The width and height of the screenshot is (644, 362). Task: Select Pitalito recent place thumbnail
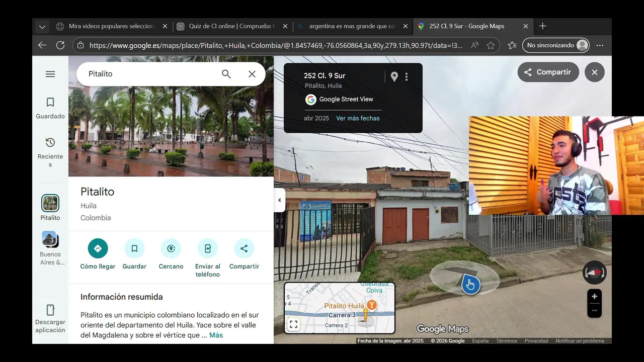coord(50,203)
